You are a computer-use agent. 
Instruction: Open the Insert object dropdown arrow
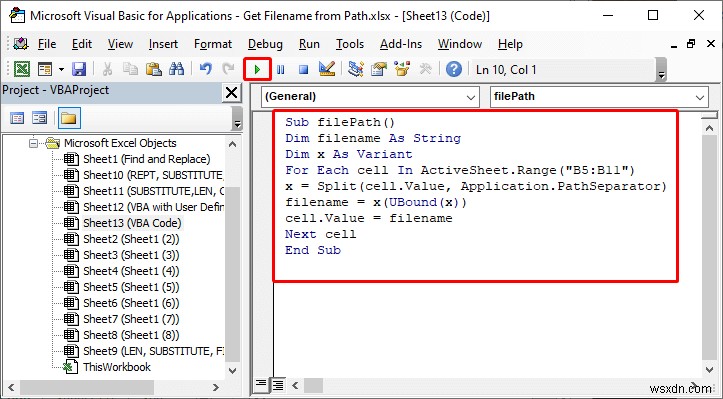61,70
